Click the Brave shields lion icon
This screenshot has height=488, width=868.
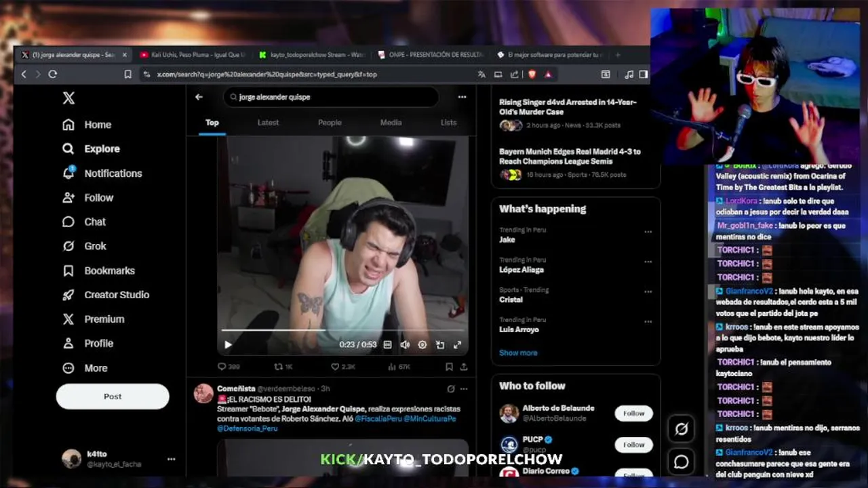[x=532, y=75]
